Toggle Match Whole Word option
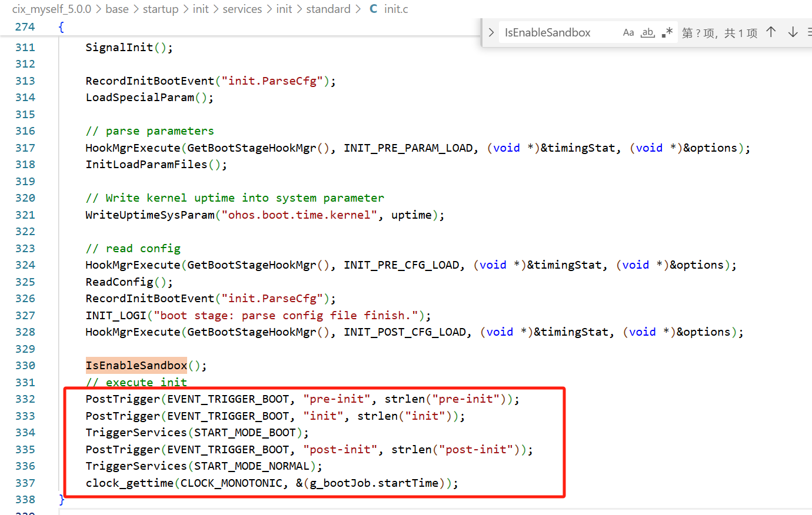The image size is (812, 515). [x=648, y=32]
